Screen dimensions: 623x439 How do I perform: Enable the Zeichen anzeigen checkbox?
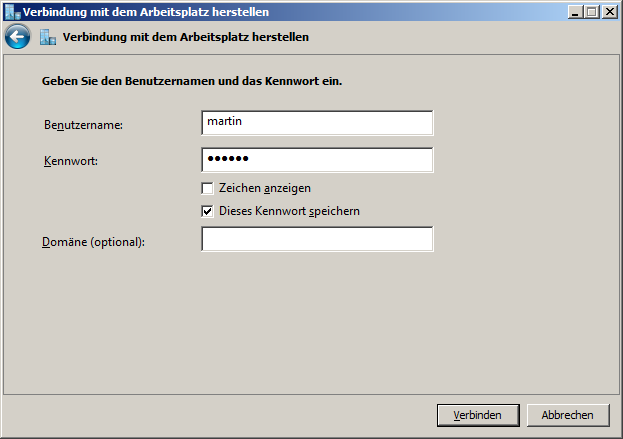pyautogui.click(x=207, y=188)
